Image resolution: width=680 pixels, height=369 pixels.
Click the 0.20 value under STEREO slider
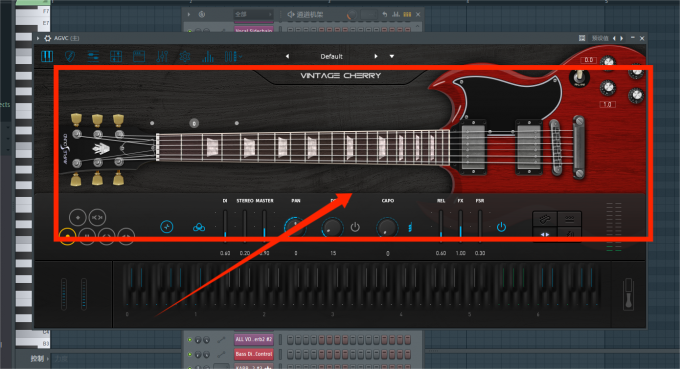[245, 253]
